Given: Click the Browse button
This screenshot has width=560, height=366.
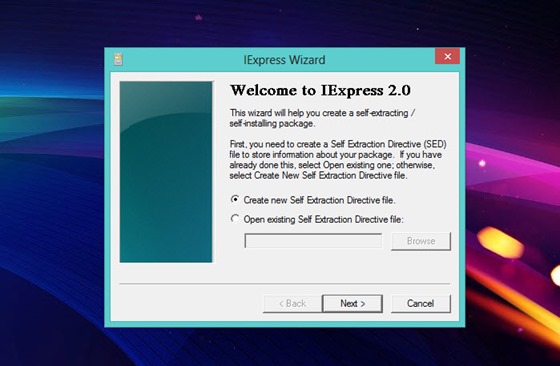Looking at the screenshot, I should pyautogui.click(x=421, y=241).
